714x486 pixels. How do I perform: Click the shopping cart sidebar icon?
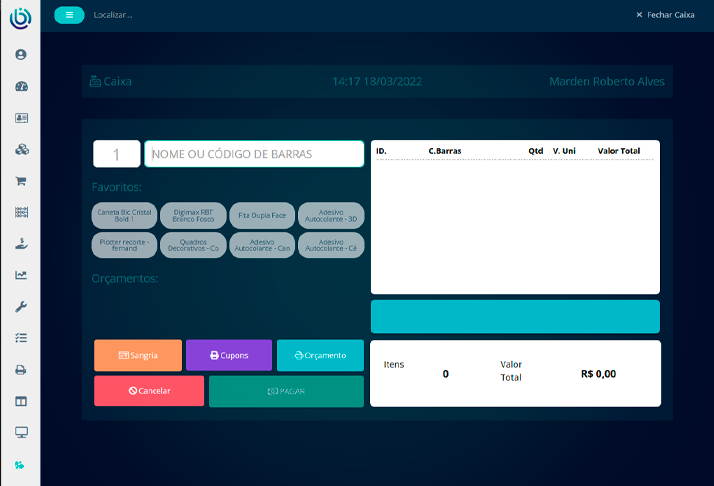click(20, 182)
